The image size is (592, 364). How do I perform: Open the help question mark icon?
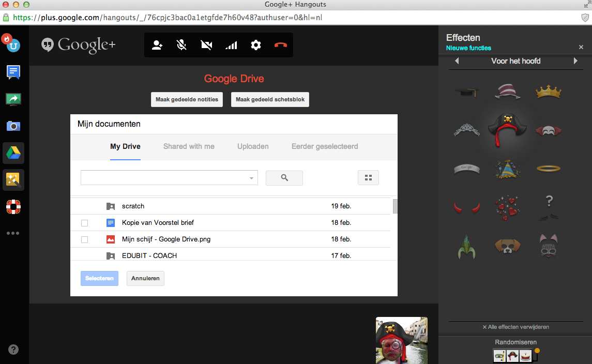13,350
